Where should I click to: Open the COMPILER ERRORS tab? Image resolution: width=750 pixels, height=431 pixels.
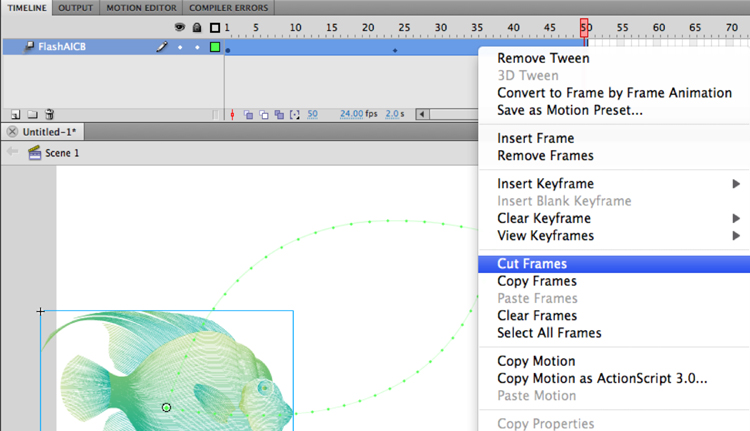click(229, 8)
